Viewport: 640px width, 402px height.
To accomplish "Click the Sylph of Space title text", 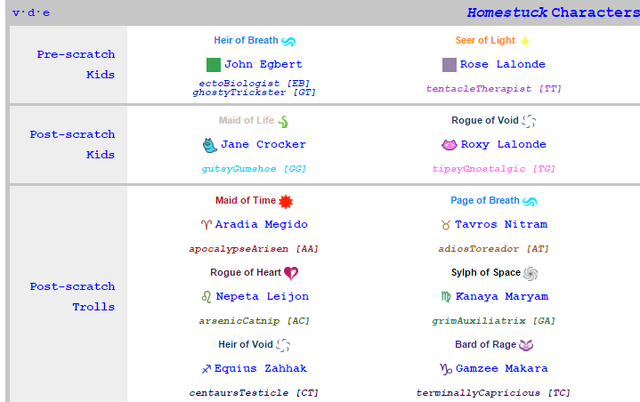I will pos(486,273).
